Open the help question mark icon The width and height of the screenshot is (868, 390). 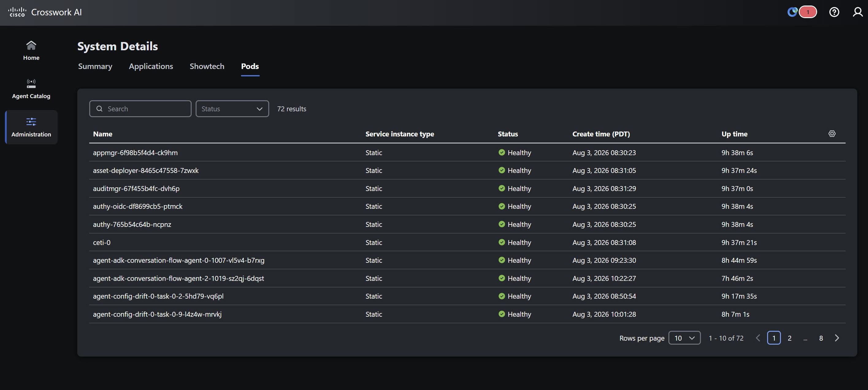(x=834, y=12)
